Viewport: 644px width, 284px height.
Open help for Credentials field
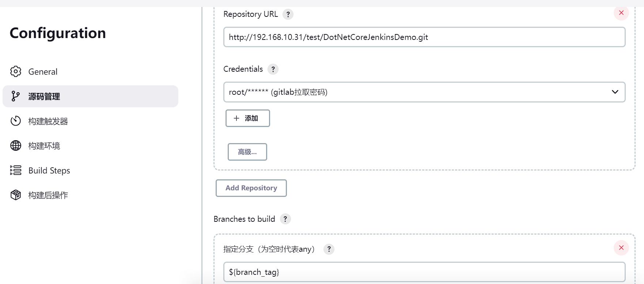[x=273, y=69]
